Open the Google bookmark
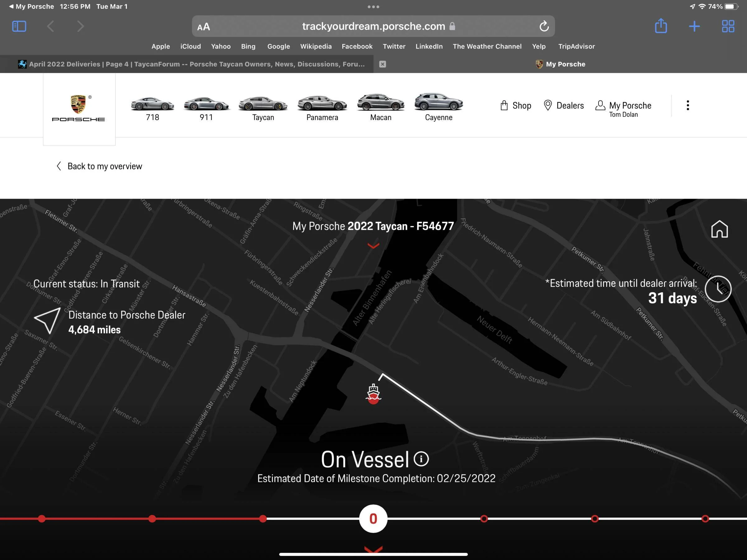 click(279, 46)
